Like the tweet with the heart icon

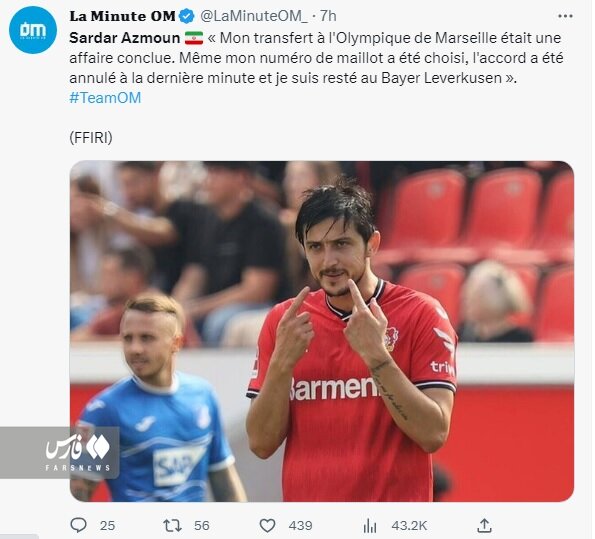267,526
